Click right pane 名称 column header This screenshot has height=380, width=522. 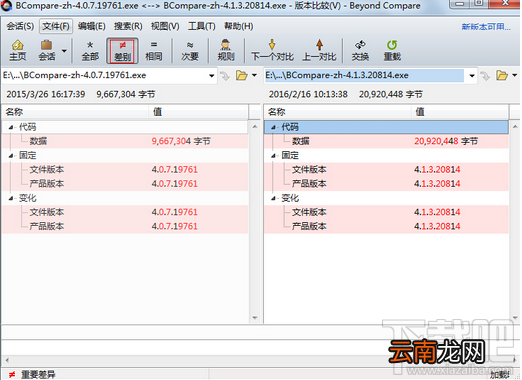[x=337, y=112]
